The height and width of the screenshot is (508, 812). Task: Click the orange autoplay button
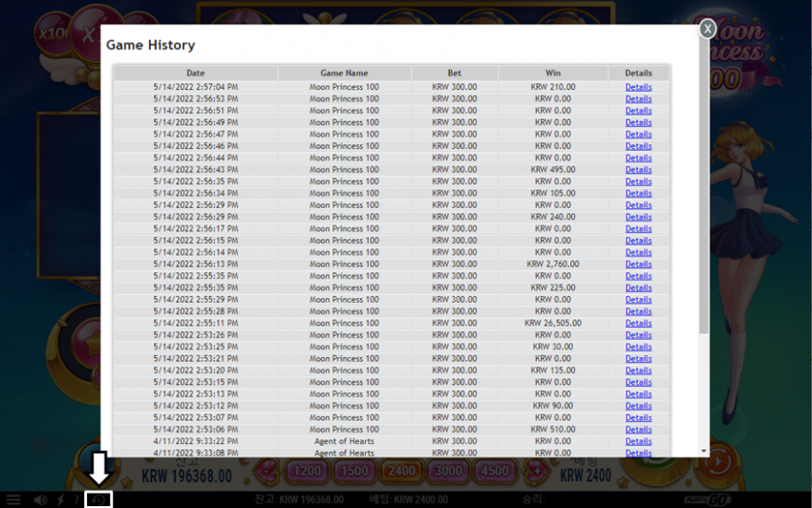[x=717, y=462]
